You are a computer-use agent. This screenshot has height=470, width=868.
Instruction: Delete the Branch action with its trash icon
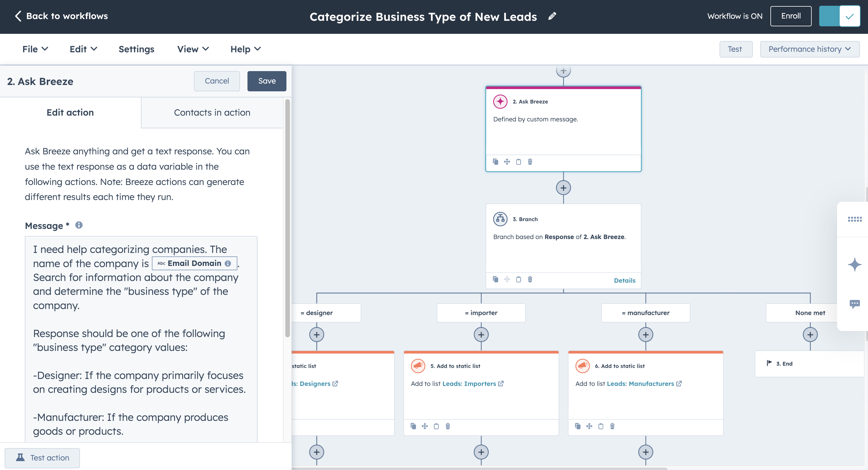pyautogui.click(x=530, y=279)
